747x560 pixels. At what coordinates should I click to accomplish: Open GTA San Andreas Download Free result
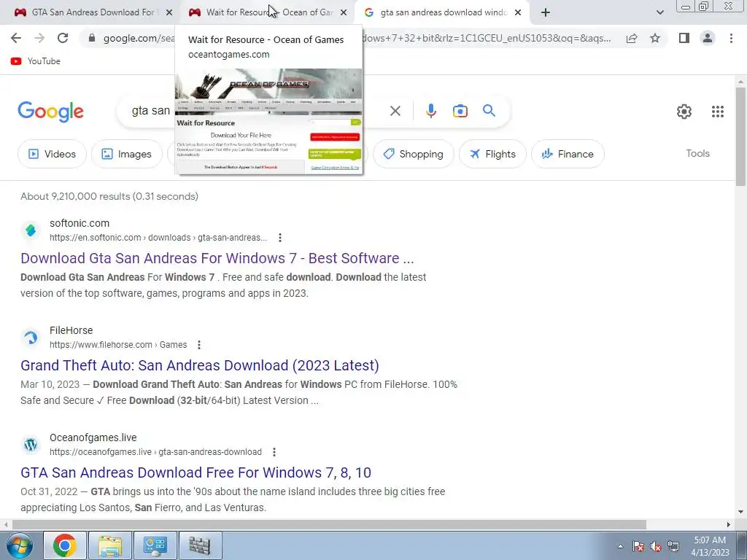[196, 472]
